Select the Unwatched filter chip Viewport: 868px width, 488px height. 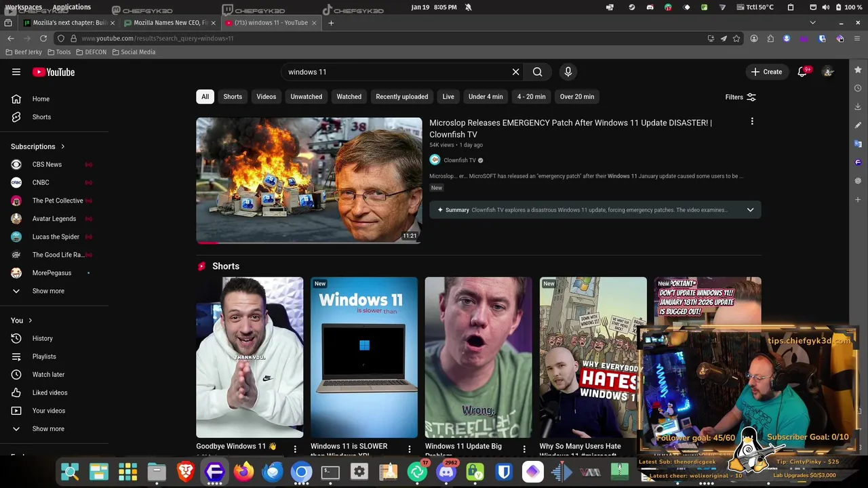[x=307, y=97]
